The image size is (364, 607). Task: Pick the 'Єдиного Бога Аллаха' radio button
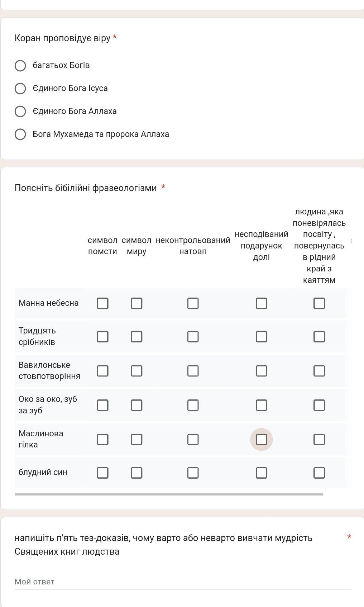click(x=20, y=112)
